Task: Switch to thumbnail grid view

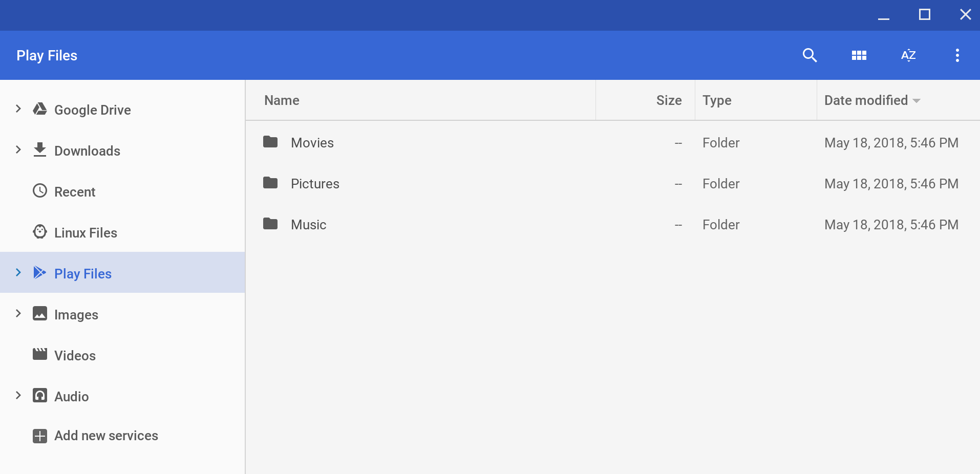Action: pos(859,55)
